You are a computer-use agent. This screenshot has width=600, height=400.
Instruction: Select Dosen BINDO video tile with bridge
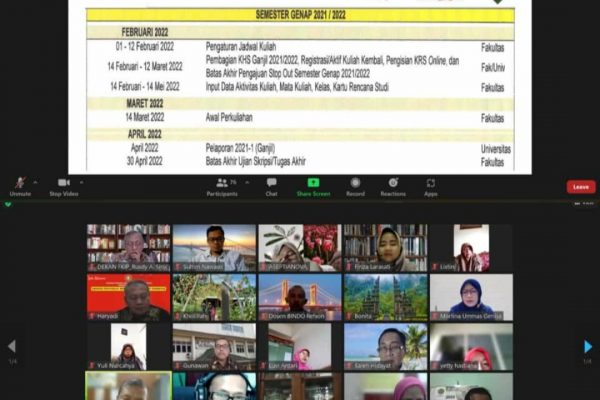[299, 297]
